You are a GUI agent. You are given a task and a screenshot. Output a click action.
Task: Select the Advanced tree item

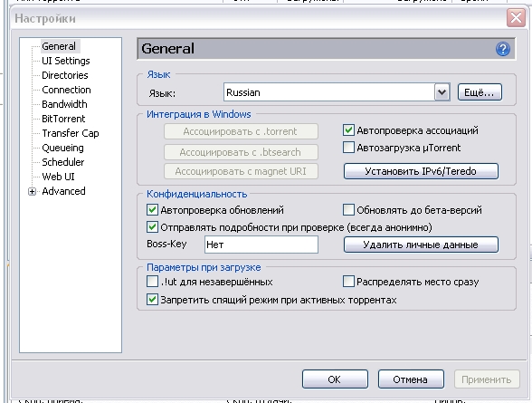63,191
